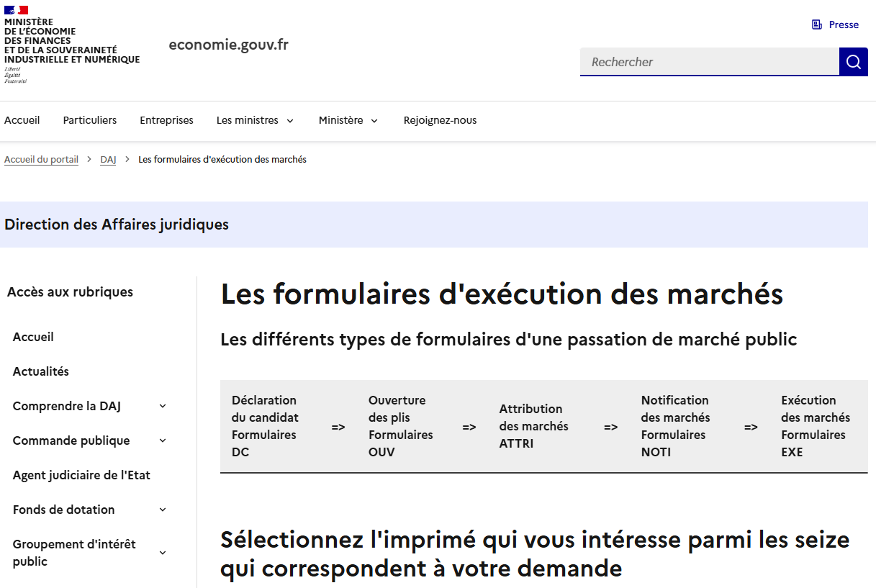Click the magnifying glass search button
The image size is (876, 588).
(853, 62)
